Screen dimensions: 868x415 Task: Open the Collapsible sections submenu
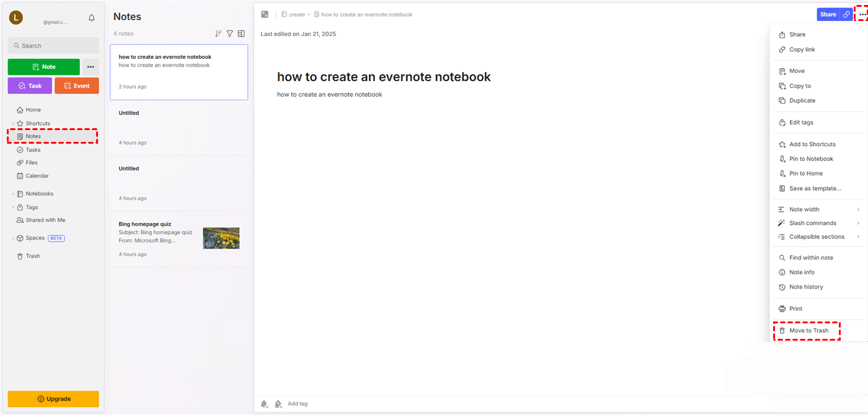point(818,237)
